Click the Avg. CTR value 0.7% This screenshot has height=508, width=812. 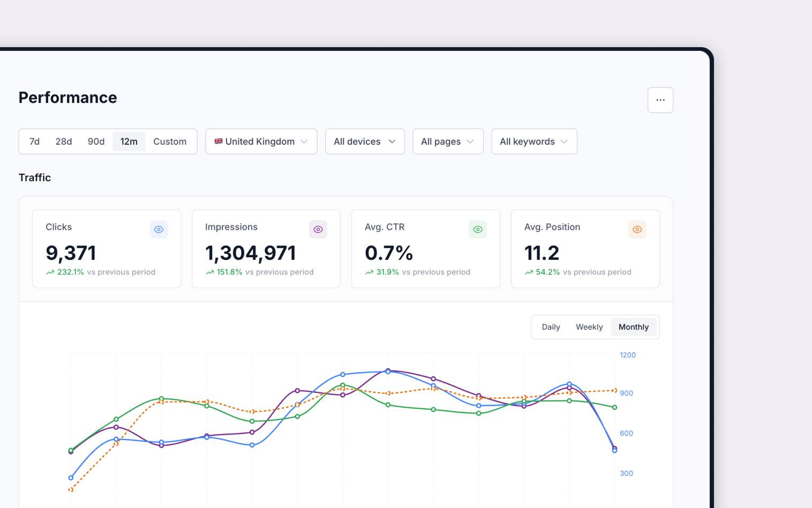tap(389, 253)
